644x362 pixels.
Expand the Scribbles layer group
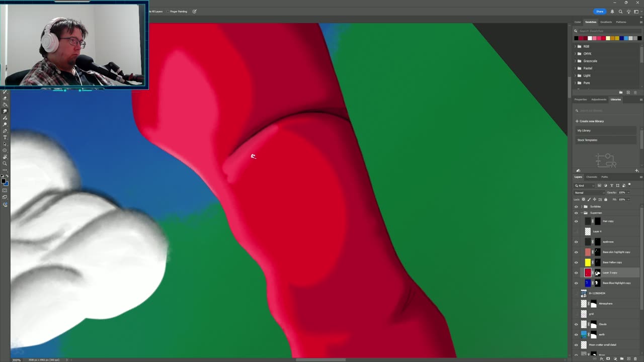[x=582, y=207]
